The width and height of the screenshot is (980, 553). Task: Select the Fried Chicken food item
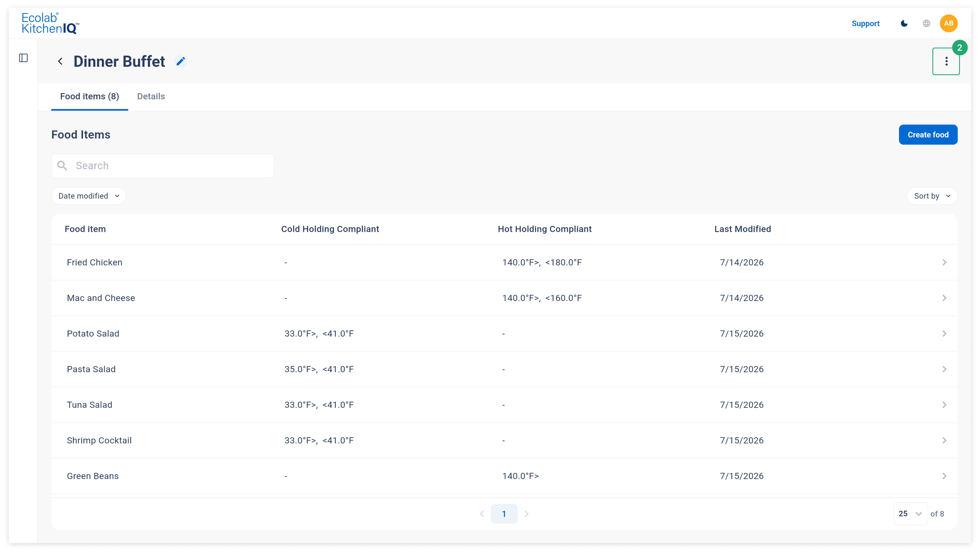(95, 262)
